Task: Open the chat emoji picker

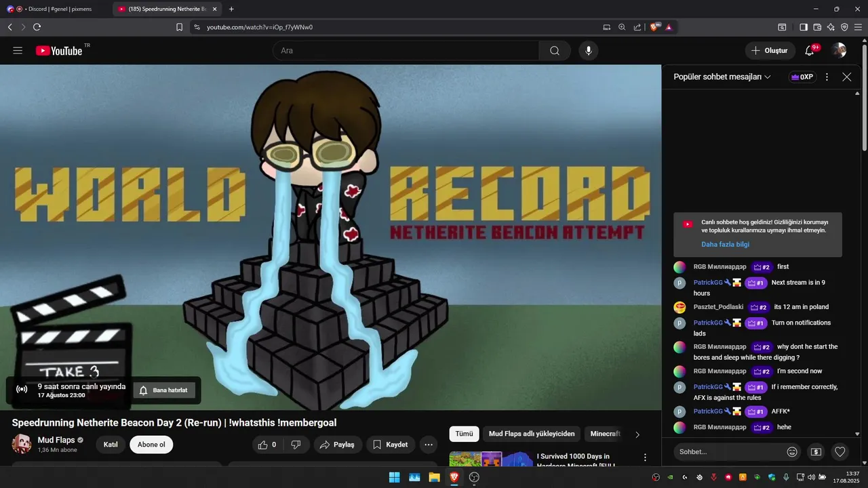Action: coord(792,451)
